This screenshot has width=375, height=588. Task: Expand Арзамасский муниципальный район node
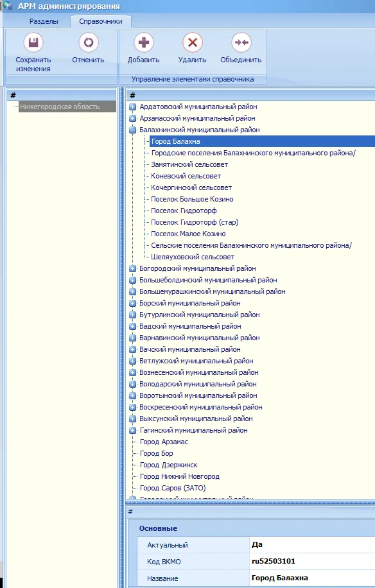click(132, 119)
